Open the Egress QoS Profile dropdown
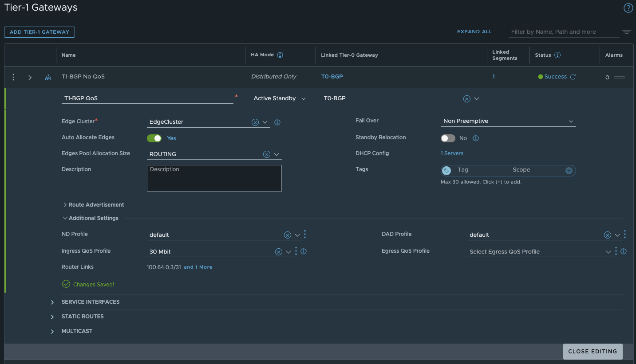This screenshot has height=364, width=636. click(x=608, y=251)
